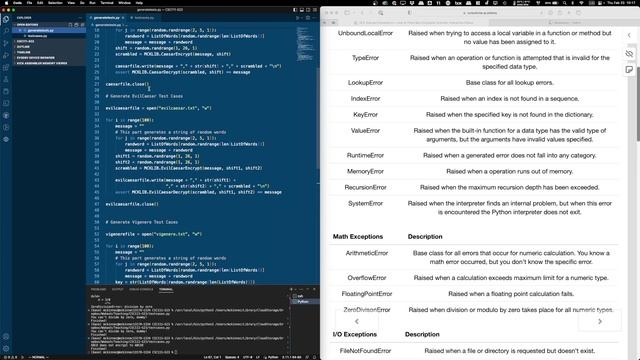Click the Spaces indentation status item
The image size is (640, 360).
232,357
